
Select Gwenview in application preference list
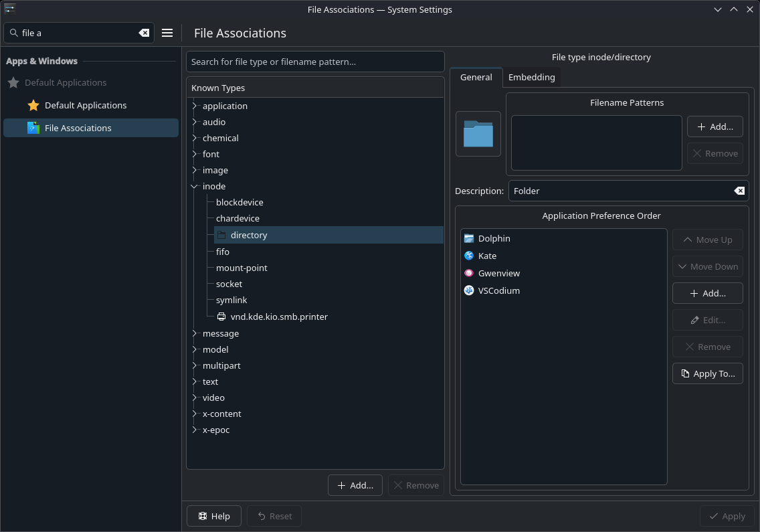click(x=498, y=274)
